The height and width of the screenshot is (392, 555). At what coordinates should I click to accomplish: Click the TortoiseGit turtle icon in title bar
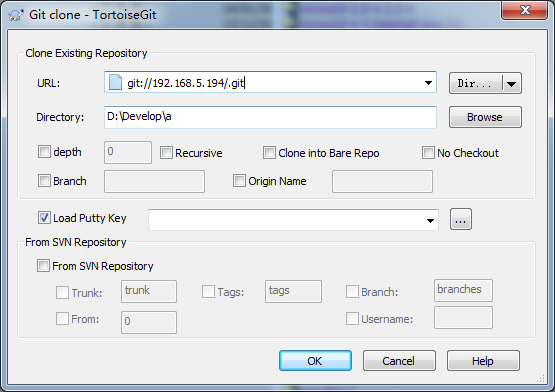tap(16, 15)
